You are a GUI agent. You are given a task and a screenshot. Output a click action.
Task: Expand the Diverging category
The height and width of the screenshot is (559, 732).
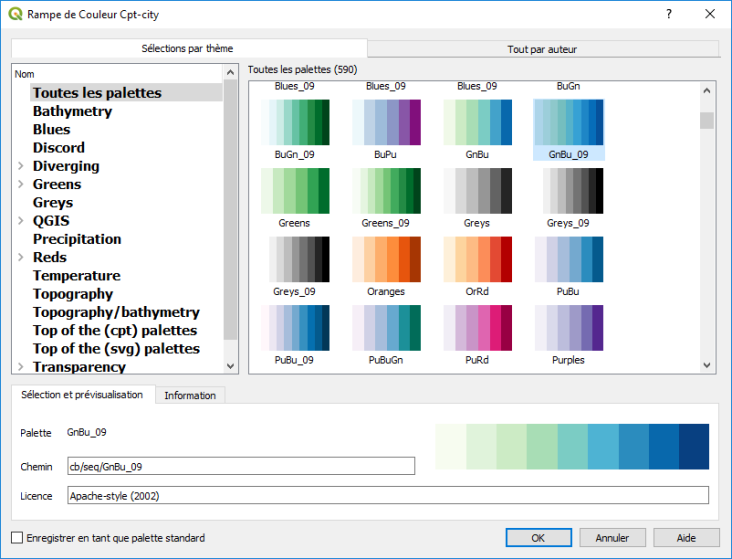(x=21, y=166)
